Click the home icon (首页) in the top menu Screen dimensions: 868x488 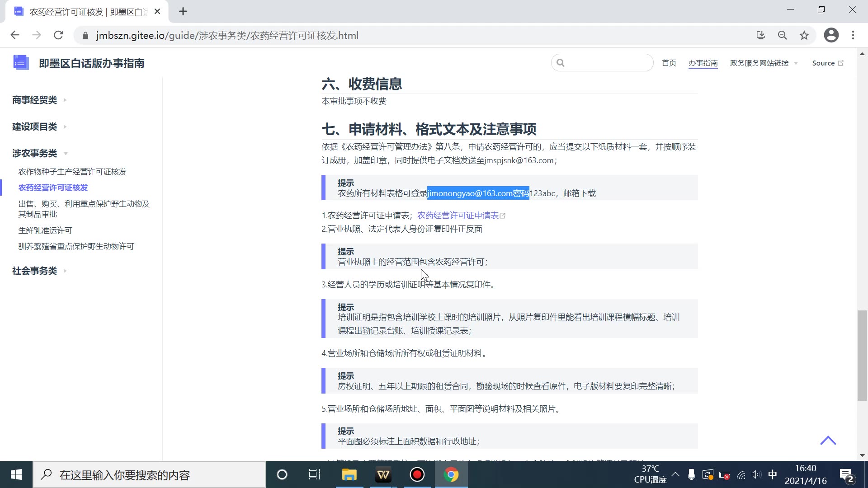(669, 63)
